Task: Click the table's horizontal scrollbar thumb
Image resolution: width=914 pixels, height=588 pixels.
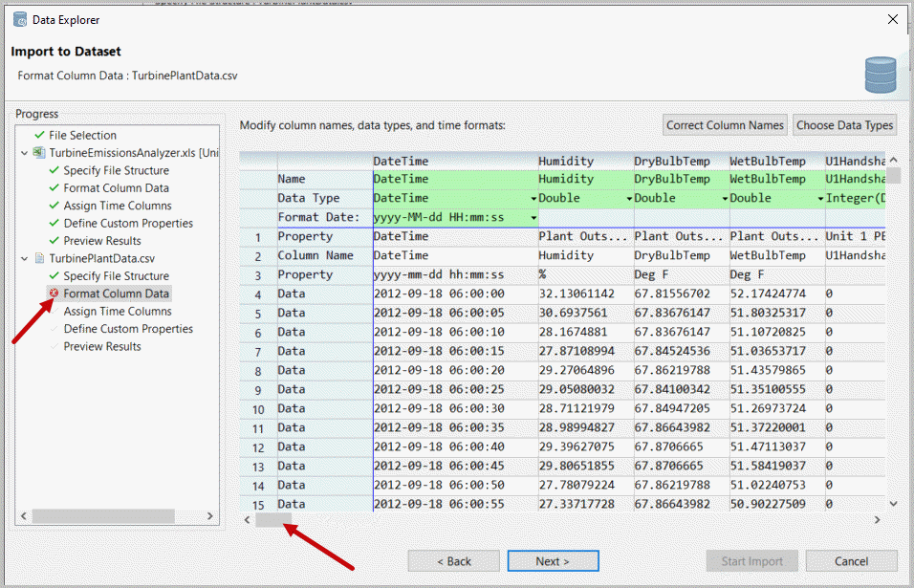Action: (x=273, y=520)
